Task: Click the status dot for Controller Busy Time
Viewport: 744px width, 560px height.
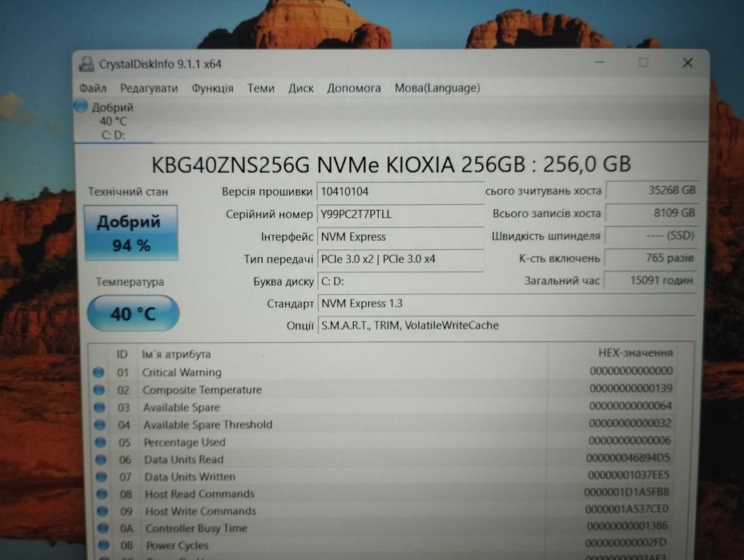Action: 103,528
